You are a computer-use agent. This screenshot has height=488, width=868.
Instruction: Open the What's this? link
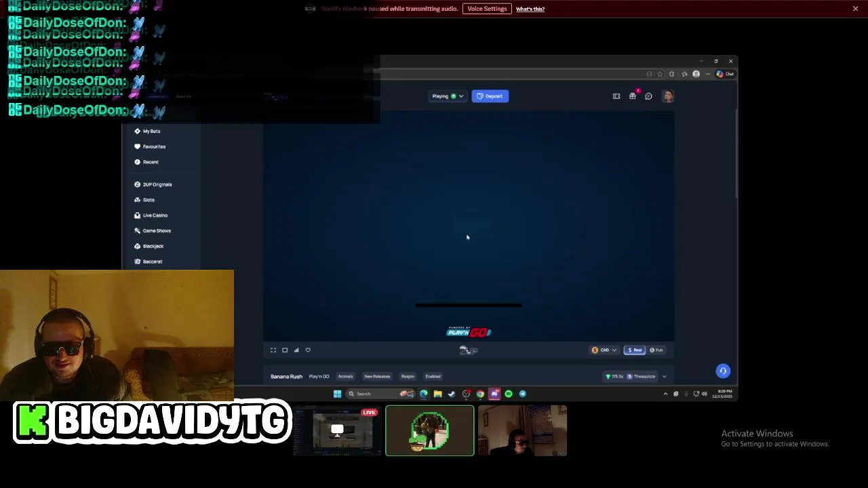[530, 9]
